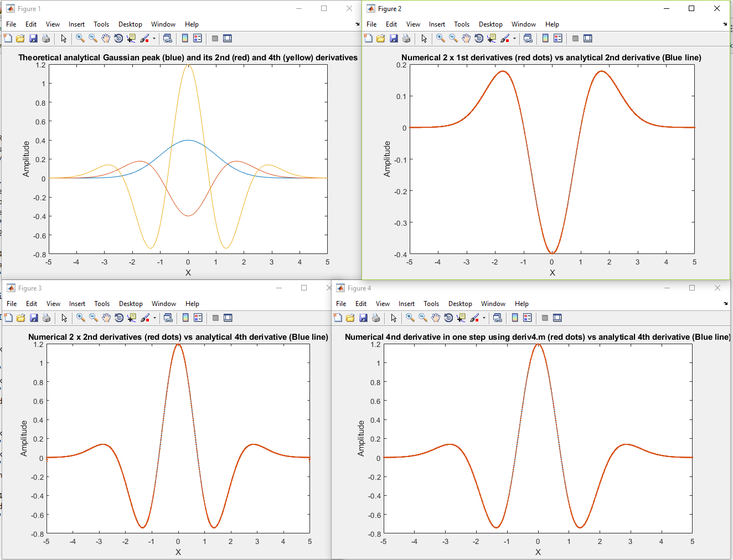
Task: Select the Pan hand tool in Figure 2
Action: (x=466, y=38)
